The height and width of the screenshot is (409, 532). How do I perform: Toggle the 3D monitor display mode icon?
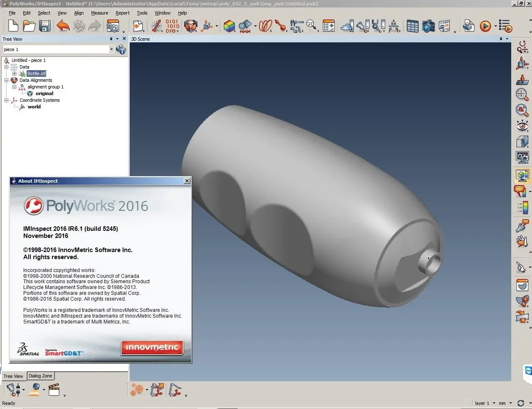(522, 175)
